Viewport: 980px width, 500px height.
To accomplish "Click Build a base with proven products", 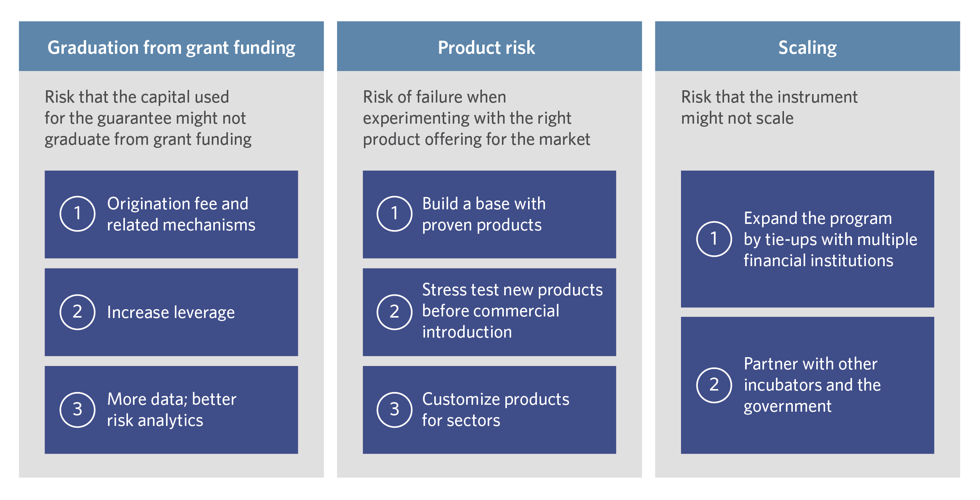I will coord(484,214).
